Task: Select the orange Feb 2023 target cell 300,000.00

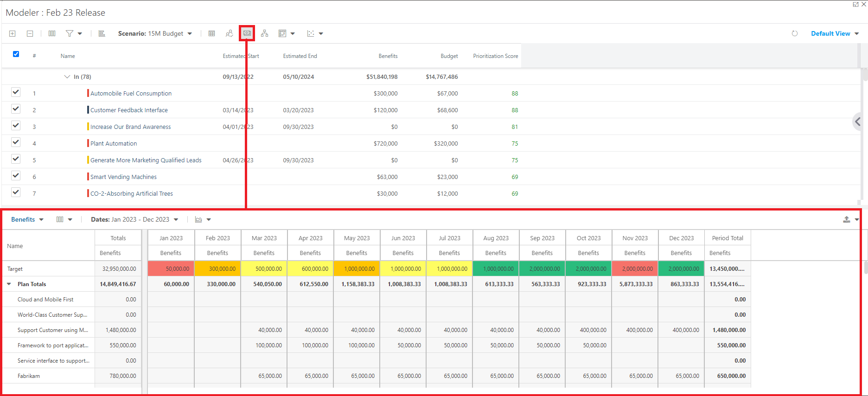Action: click(217, 268)
